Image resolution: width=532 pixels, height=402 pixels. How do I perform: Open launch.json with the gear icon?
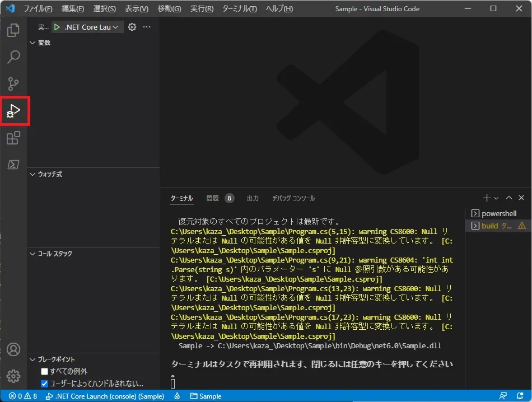pyautogui.click(x=132, y=27)
